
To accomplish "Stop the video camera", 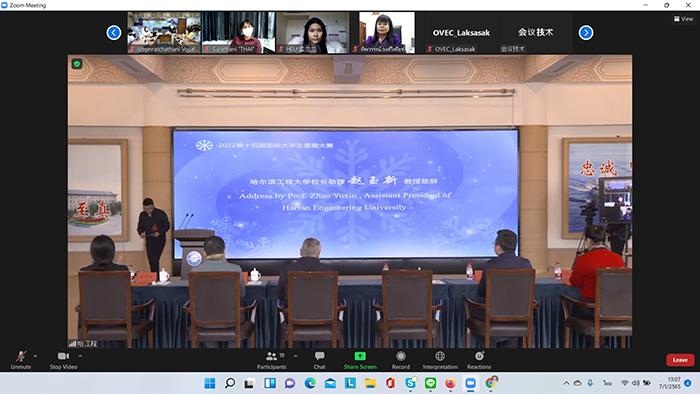I will coord(63,360).
